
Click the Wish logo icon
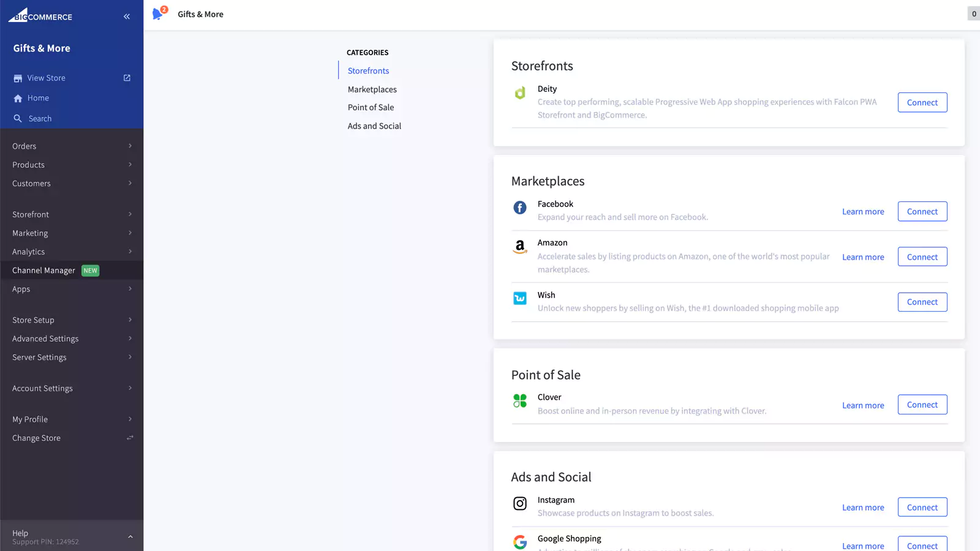(x=520, y=298)
